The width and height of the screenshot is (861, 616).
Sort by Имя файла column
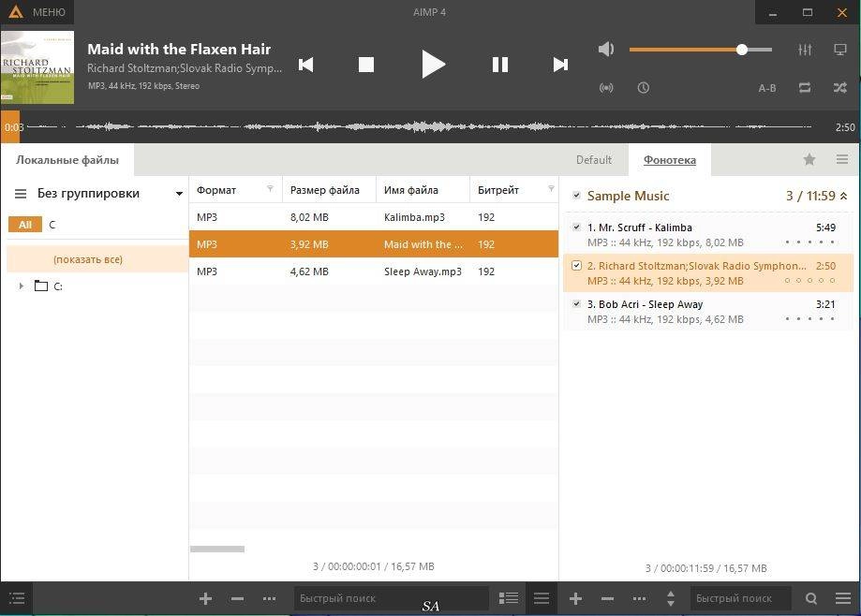tap(410, 190)
